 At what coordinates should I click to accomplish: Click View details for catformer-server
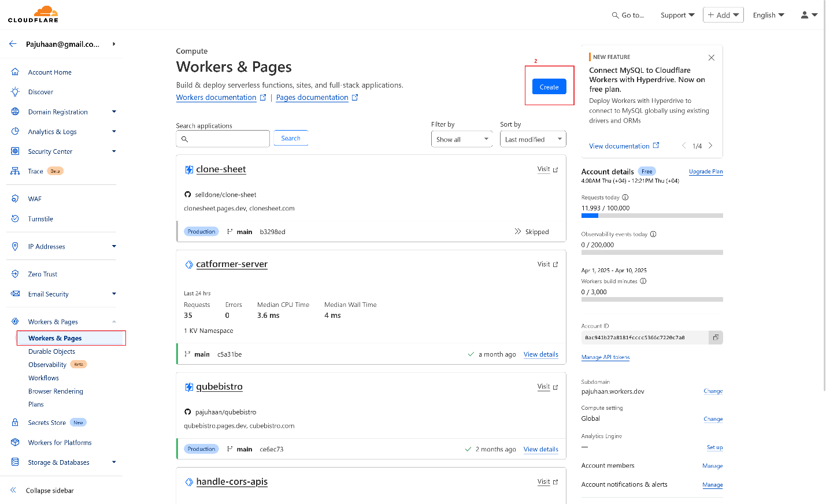click(541, 354)
